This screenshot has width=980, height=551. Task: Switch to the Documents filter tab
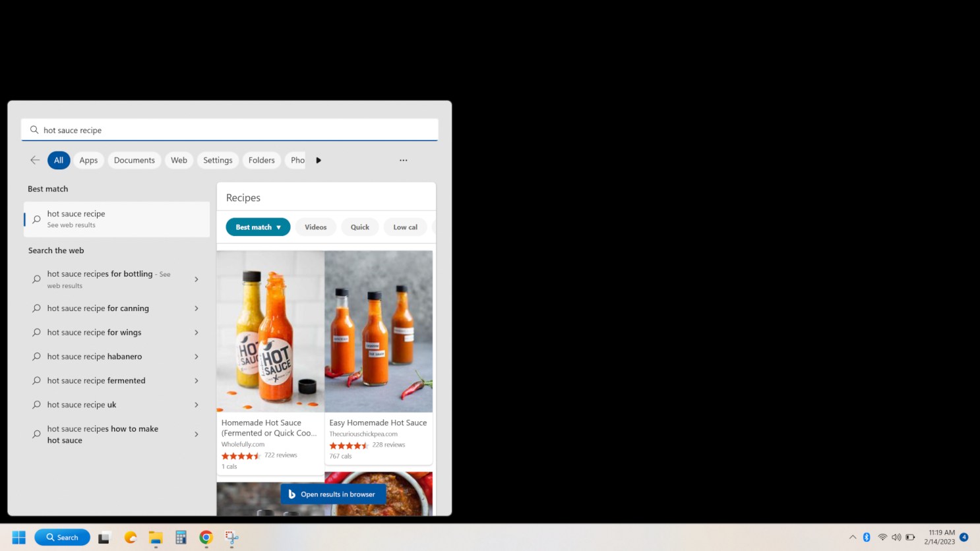coord(134,160)
